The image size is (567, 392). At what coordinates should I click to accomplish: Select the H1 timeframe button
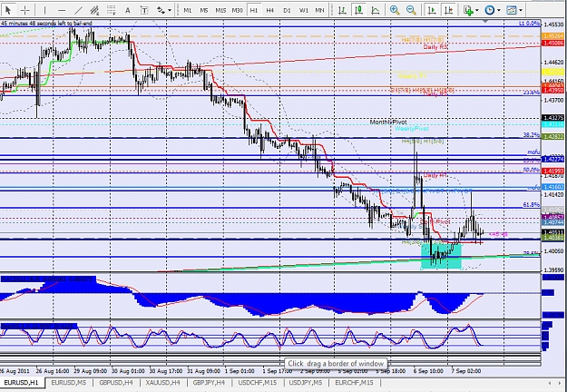(254, 10)
